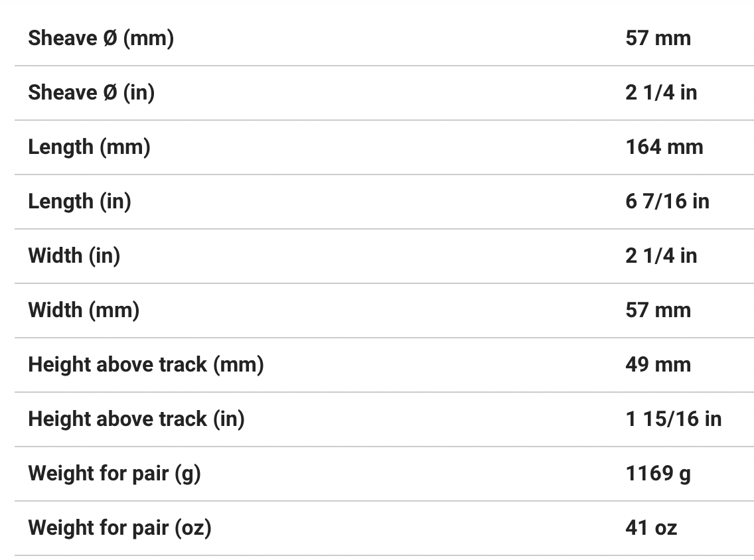Click the "Width (mm)" label

(84, 311)
